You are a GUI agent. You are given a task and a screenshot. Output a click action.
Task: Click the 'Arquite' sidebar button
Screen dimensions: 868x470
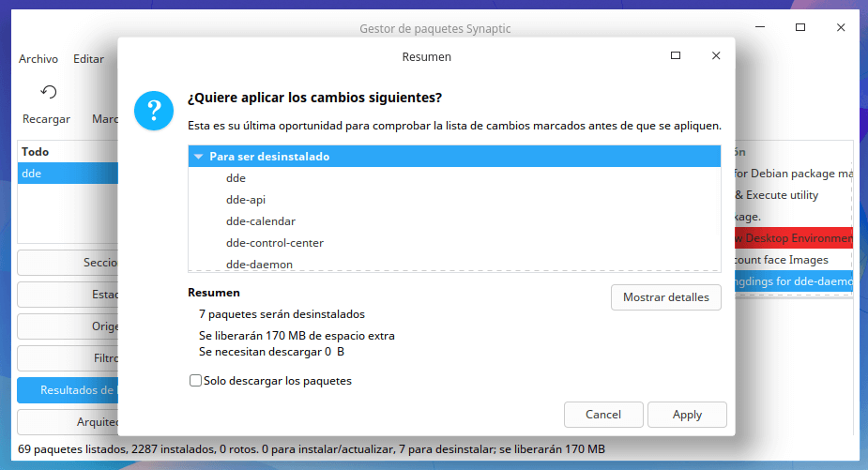click(68, 422)
